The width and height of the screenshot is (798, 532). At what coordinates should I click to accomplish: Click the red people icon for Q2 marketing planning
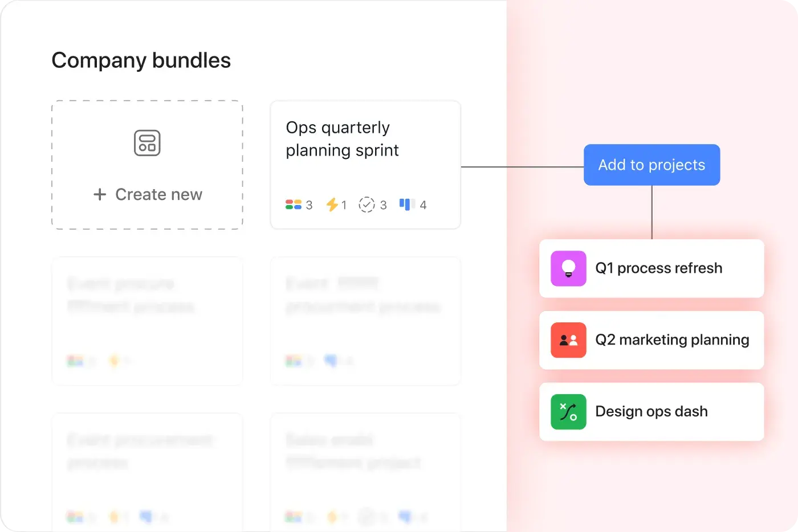[568, 340]
